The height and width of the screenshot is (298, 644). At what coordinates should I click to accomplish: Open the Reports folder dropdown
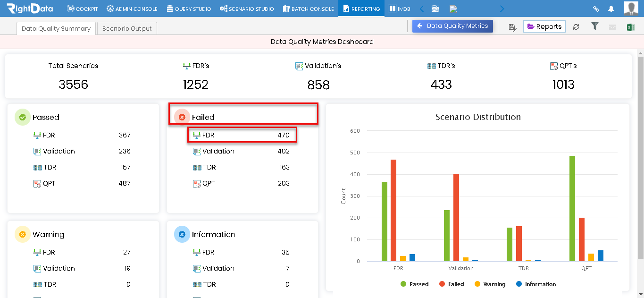pos(544,26)
